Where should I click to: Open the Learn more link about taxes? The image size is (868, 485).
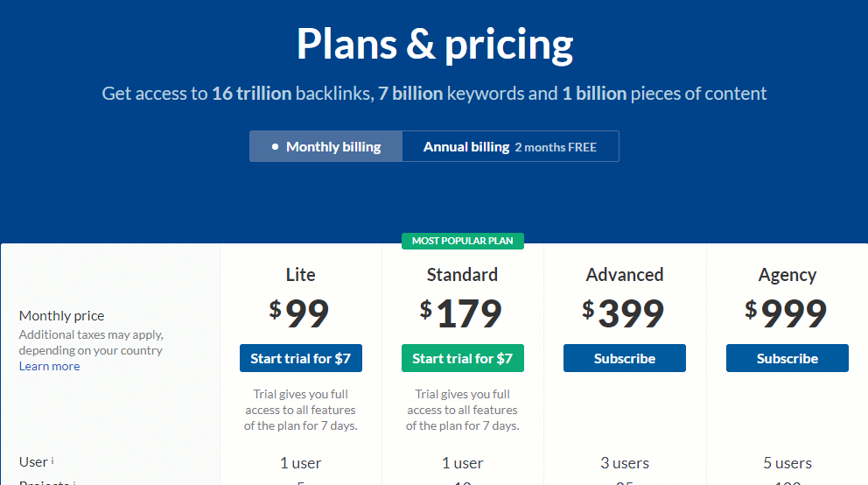coord(49,366)
